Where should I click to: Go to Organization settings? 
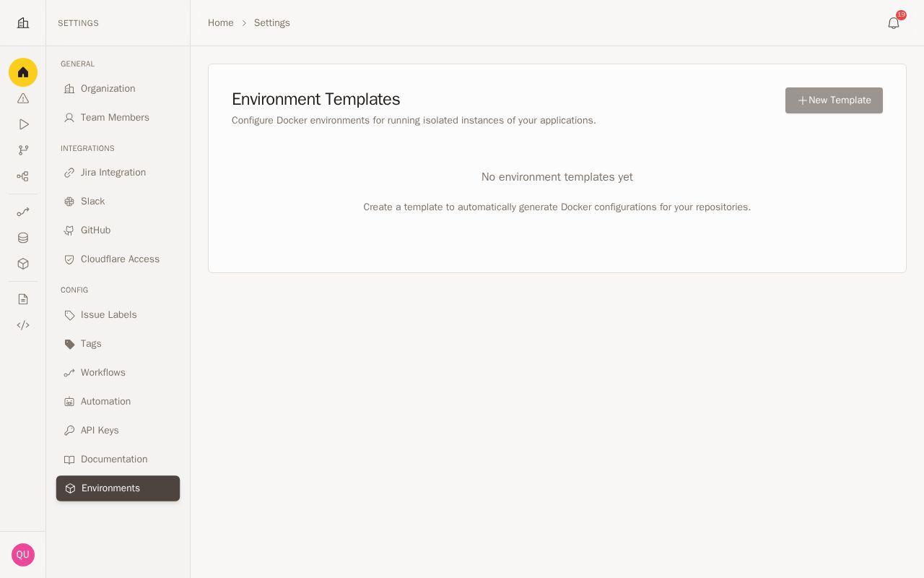(118, 89)
